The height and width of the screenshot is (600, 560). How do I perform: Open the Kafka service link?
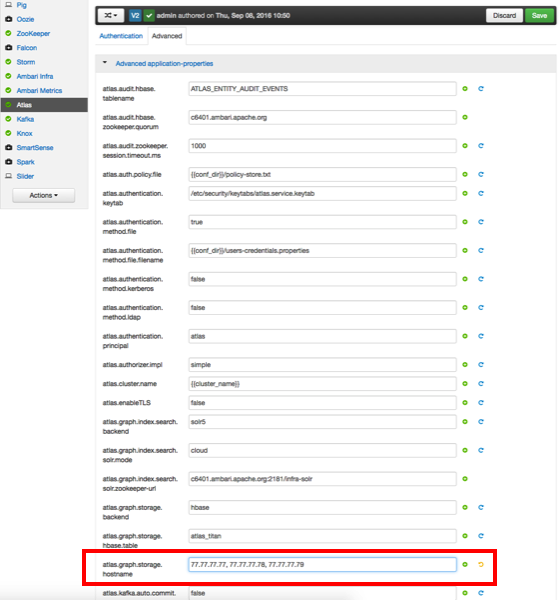pyautogui.click(x=25, y=119)
